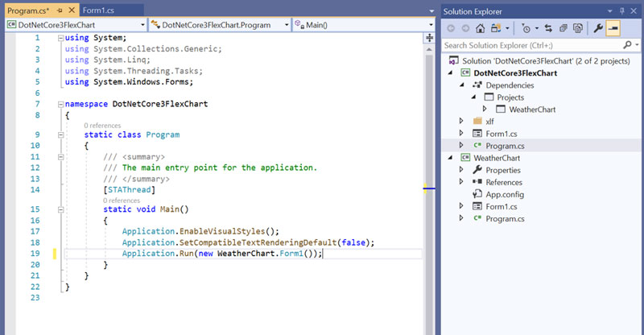Expand Form1.cs under DotNetCore3FlexChart project

(461, 133)
